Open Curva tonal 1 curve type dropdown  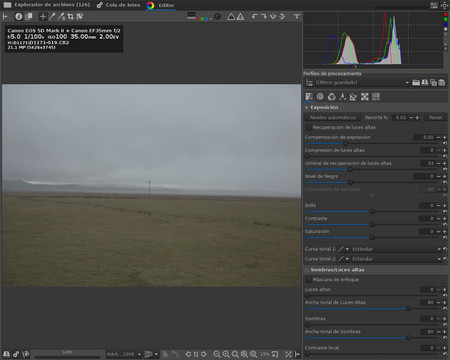tap(343, 249)
